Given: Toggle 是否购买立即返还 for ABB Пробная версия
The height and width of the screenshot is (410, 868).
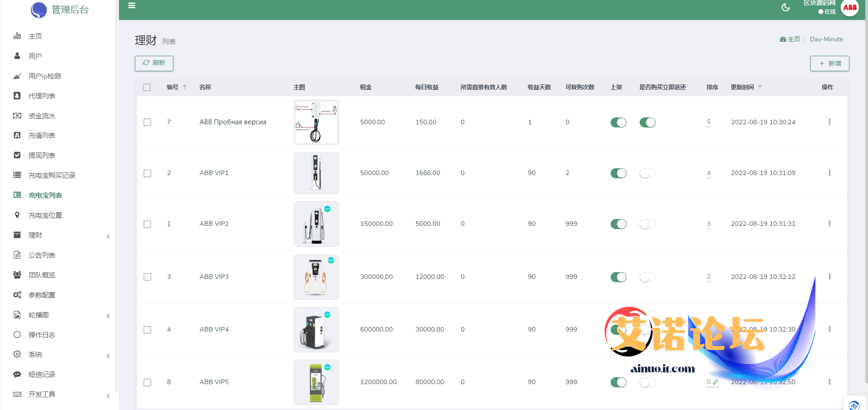Looking at the screenshot, I should click(647, 122).
